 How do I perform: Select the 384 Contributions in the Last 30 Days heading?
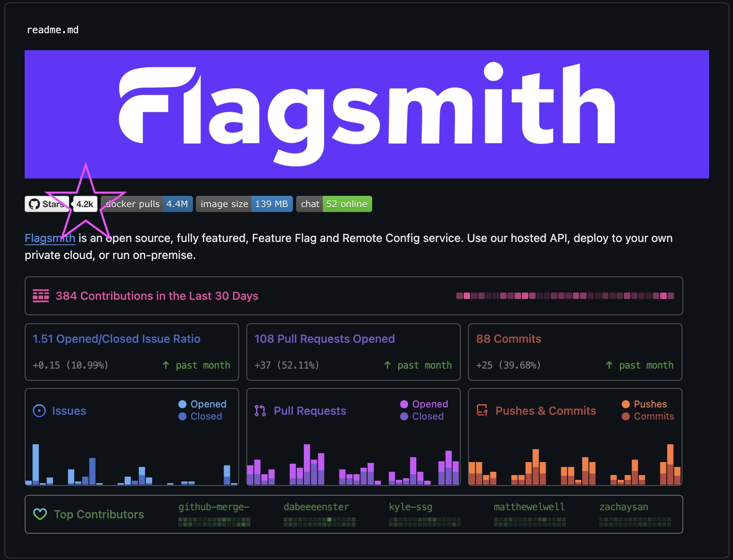point(157,296)
